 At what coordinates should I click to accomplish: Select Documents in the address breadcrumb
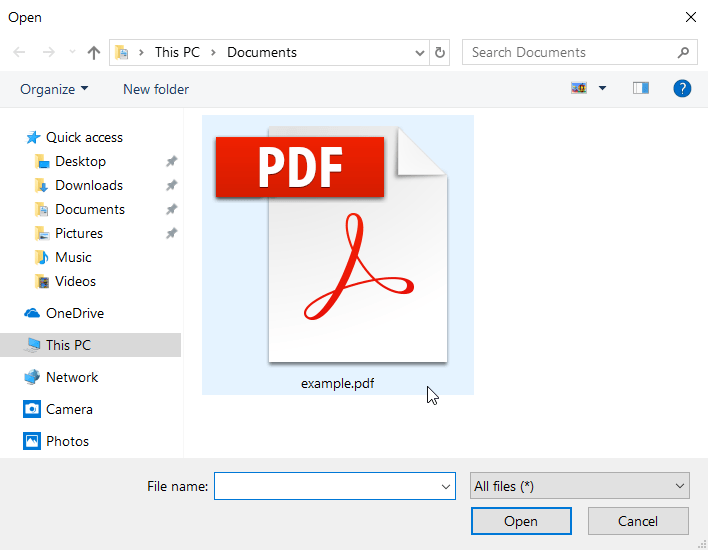(x=262, y=52)
